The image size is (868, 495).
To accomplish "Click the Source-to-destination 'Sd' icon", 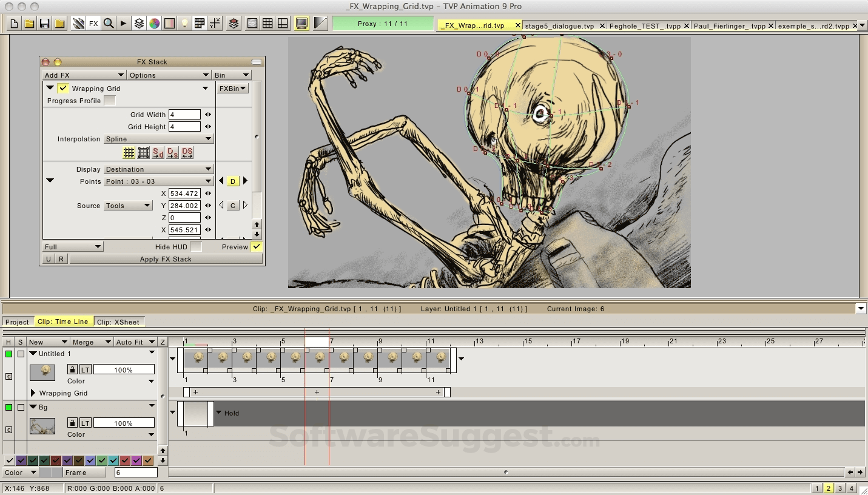I will click(158, 153).
